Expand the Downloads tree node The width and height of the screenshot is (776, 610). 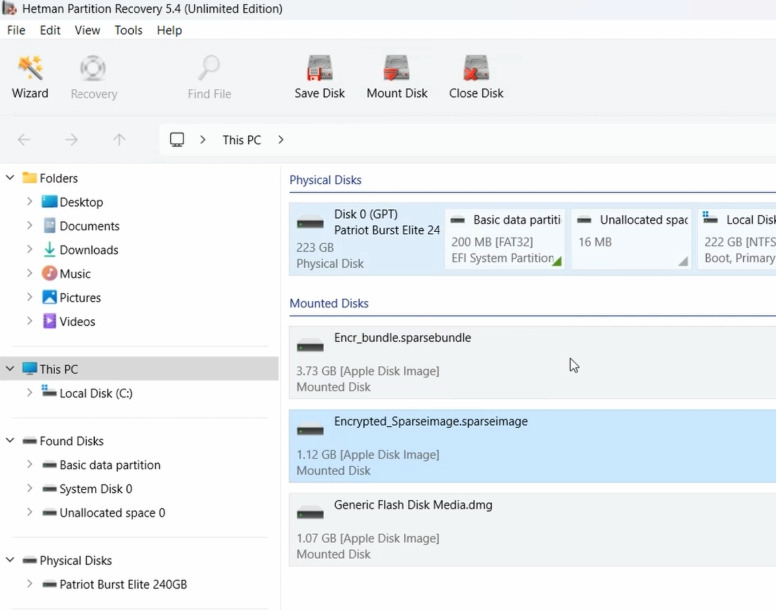tap(29, 249)
